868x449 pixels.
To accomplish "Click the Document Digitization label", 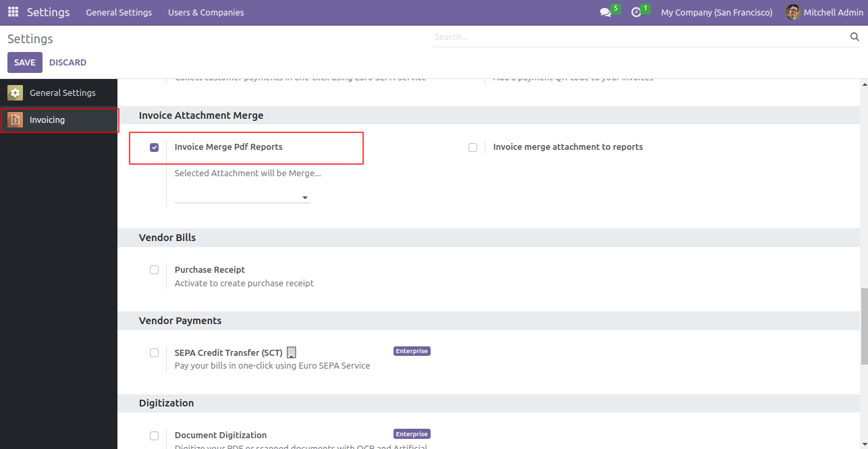I will click(x=221, y=435).
